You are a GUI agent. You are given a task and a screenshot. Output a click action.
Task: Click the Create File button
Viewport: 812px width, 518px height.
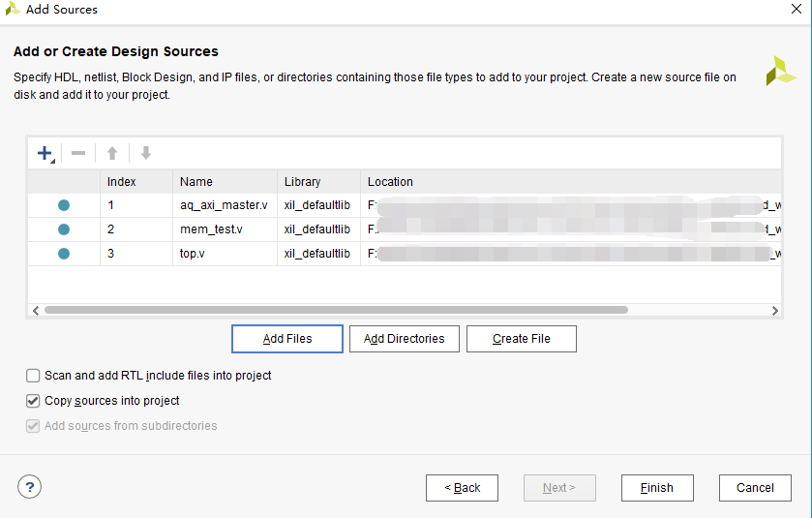(522, 339)
